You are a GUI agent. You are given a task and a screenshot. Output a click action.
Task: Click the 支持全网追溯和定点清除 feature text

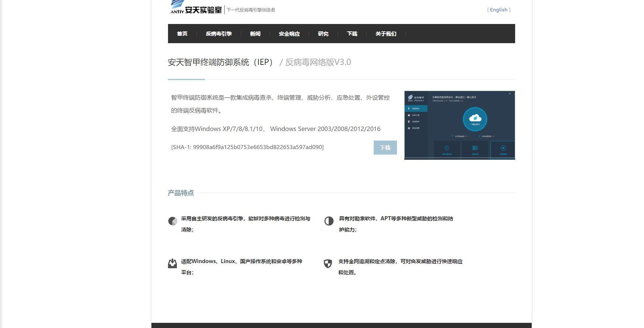pos(400,267)
